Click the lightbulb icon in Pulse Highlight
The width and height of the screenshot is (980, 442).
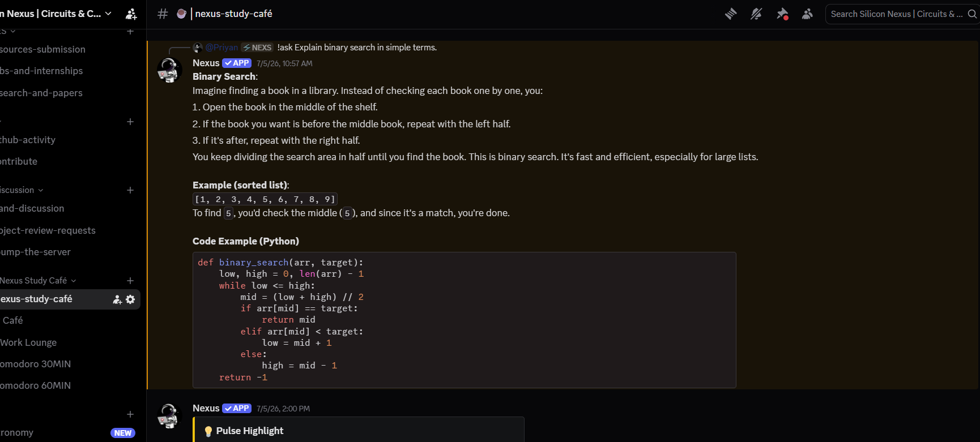(x=208, y=431)
